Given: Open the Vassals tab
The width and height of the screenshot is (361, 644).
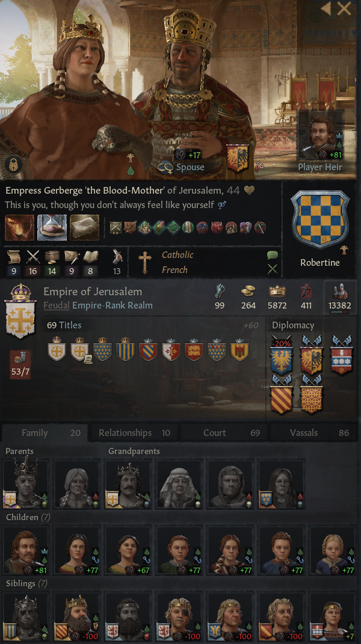Looking at the screenshot, I should [x=313, y=433].
